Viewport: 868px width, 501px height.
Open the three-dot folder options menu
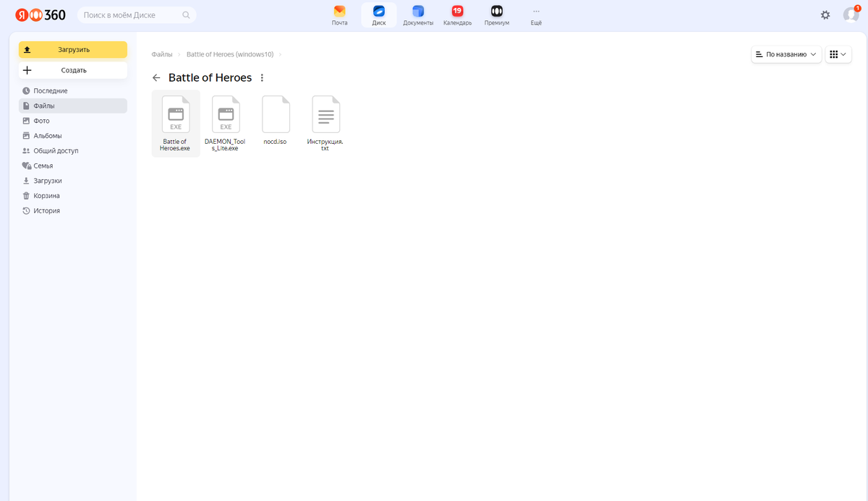(262, 78)
